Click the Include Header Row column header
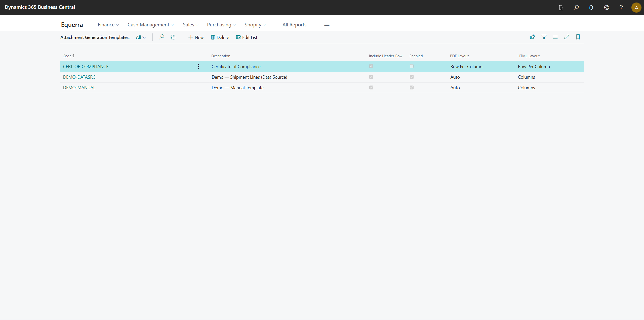This screenshot has width=644, height=320. point(385,56)
